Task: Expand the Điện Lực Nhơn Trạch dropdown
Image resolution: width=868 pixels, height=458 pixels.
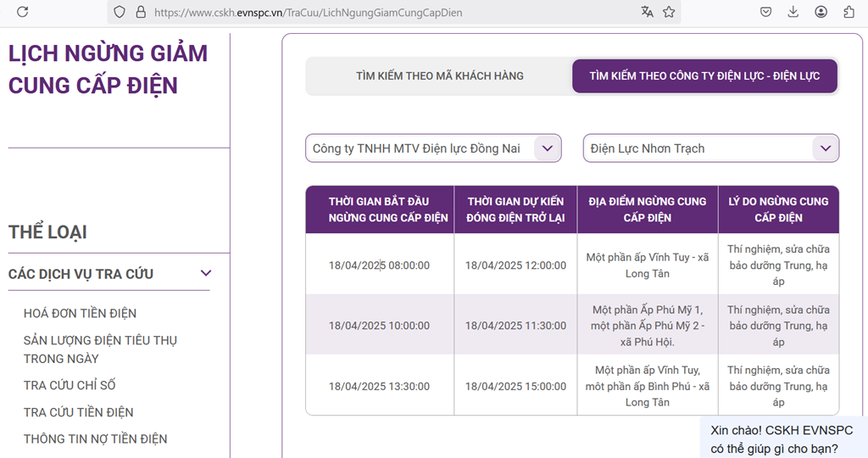Action: pos(710,148)
